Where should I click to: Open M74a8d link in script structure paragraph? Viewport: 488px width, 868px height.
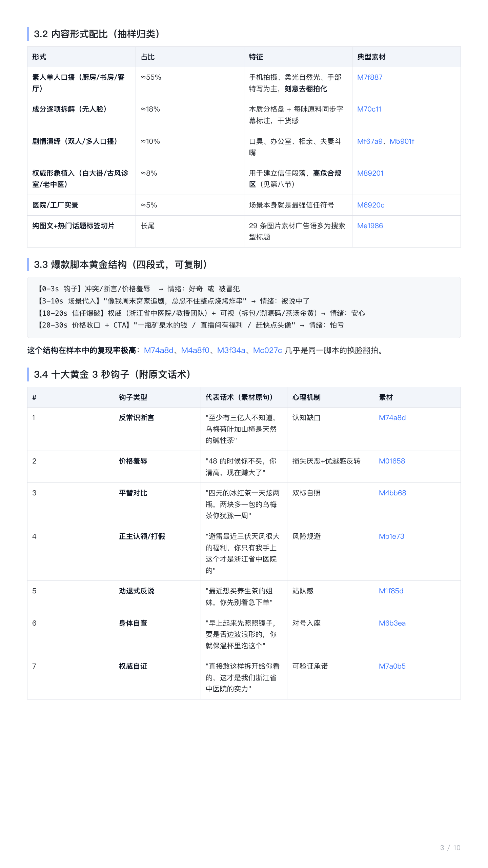159,350
